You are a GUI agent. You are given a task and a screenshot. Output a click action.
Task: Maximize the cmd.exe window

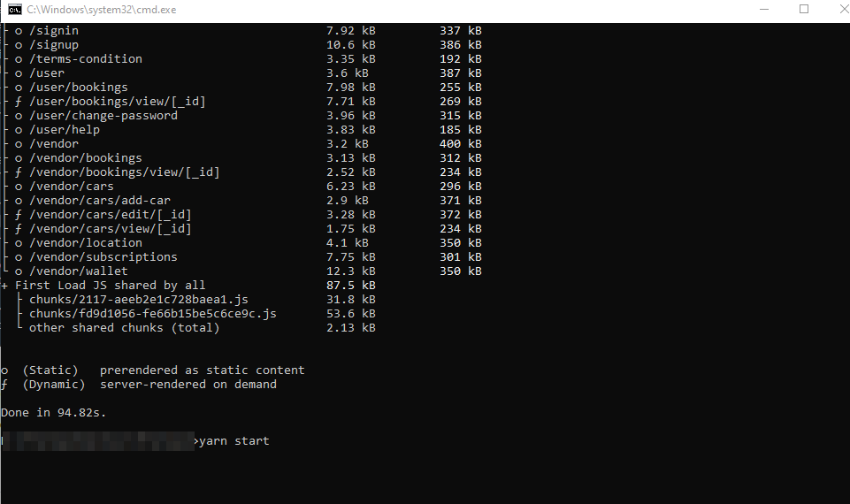tap(804, 9)
